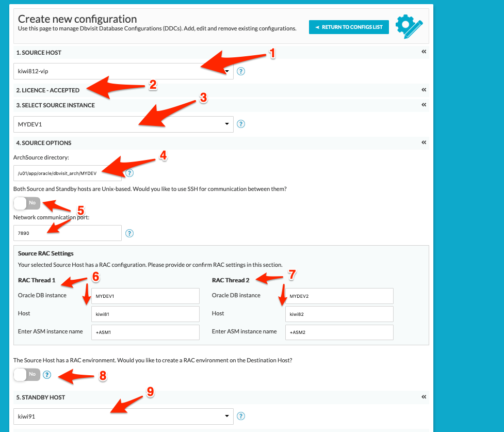The height and width of the screenshot is (432, 504).
Task: Click the 1. SOURCE HOST section header text
Action: 39,53
